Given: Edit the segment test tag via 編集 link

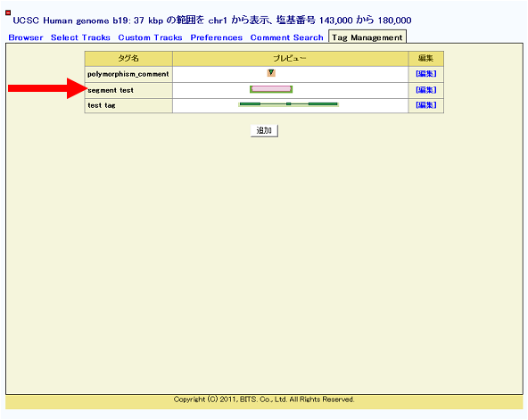Looking at the screenshot, I should pyautogui.click(x=426, y=90).
